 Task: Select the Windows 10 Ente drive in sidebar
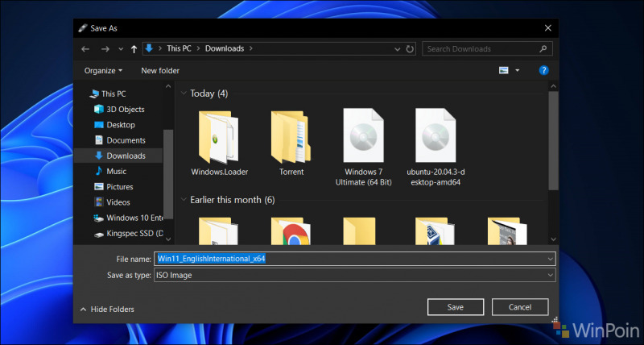click(x=128, y=218)
